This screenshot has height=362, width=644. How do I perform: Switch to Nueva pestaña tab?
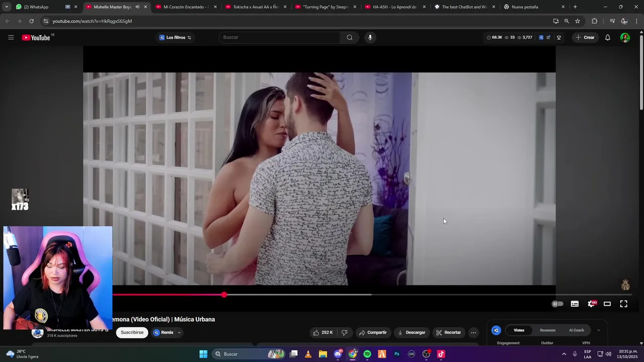pyautogui.click(x=534, y=7)
